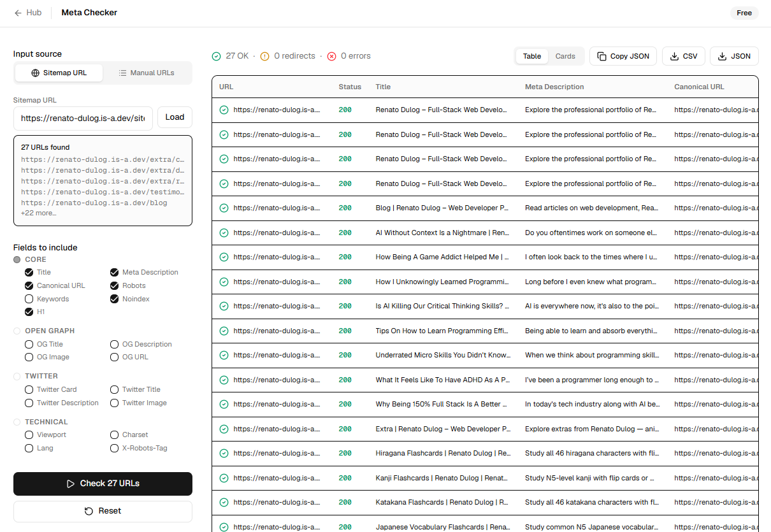This screenshot has height=532, width=771.
Task: Click the status icon for Katakana Flashcards row
Action: pyautogui.click(x=224, y=503)
